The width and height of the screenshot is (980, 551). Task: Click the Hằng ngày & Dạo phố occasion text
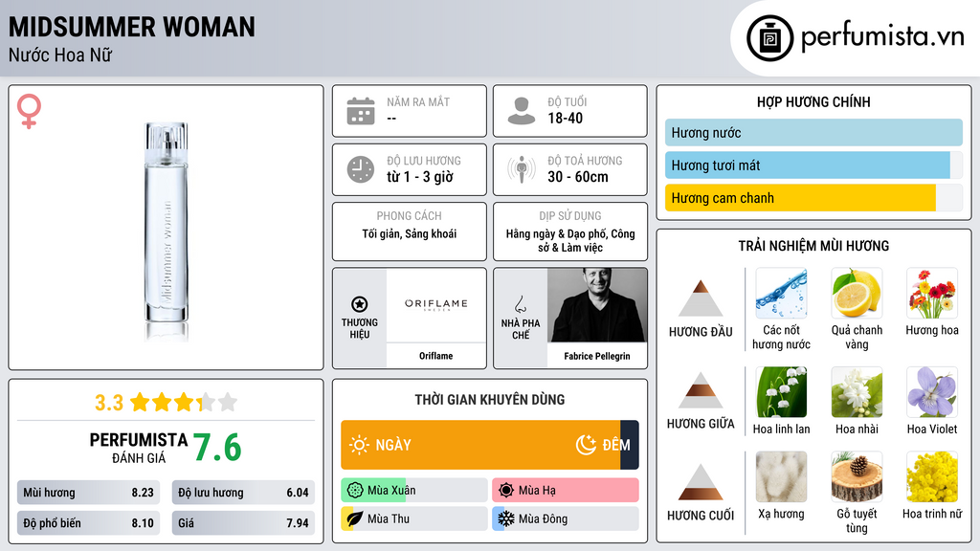(x=570, y=240)
